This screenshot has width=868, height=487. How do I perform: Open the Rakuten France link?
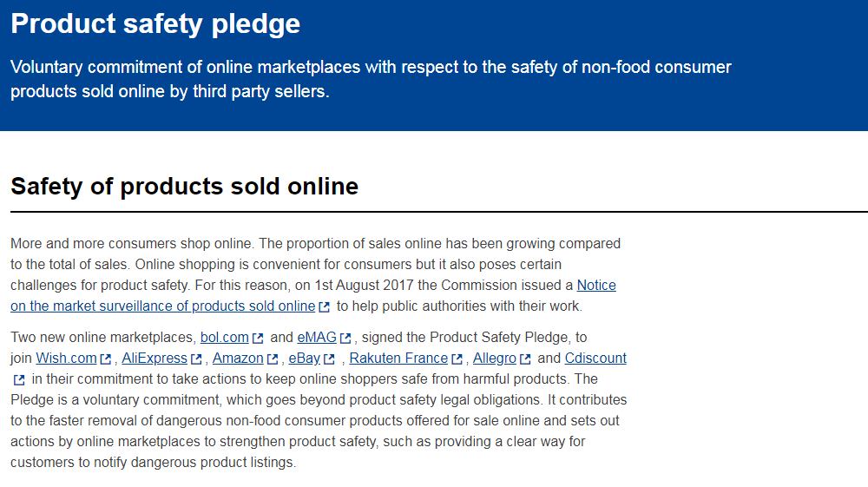pos(398,359)
